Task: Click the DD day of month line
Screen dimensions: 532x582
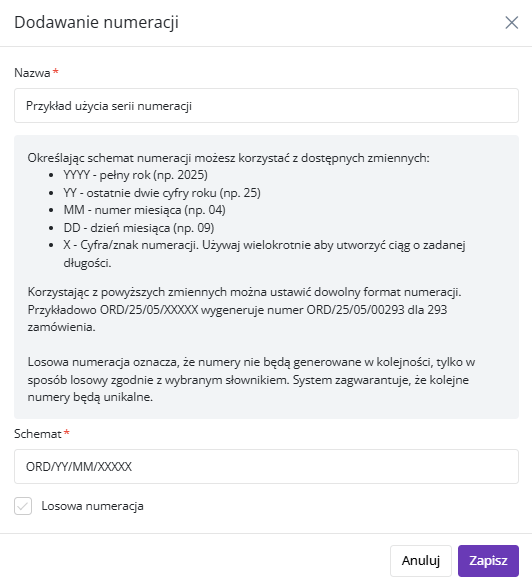Action: coord(138,228)
